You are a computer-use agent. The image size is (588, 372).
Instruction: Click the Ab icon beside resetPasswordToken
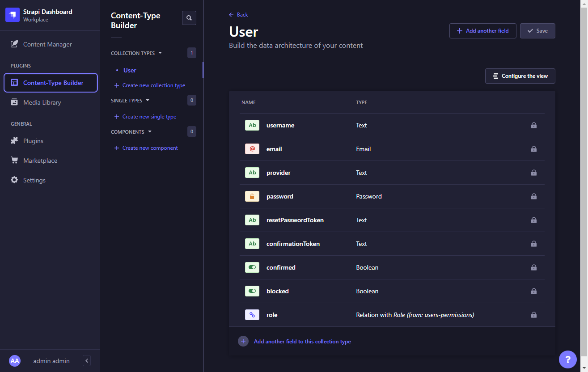pos(252,220)
